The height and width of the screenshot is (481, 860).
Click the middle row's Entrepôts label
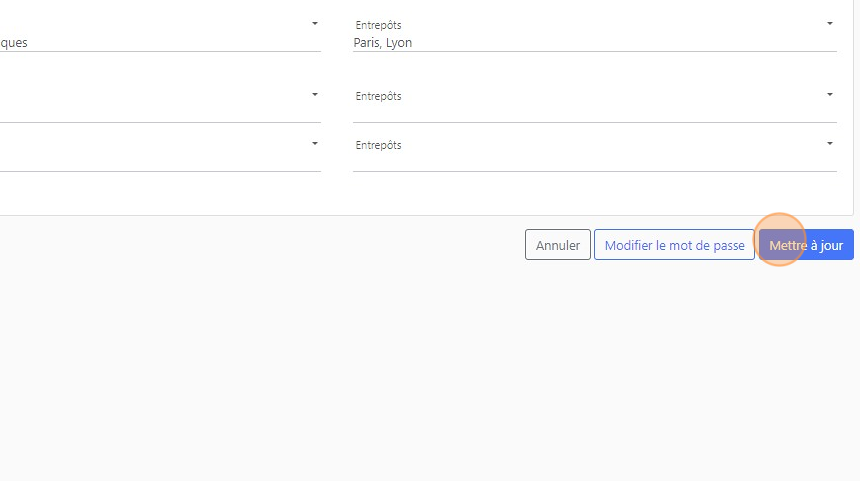point(378,96)
